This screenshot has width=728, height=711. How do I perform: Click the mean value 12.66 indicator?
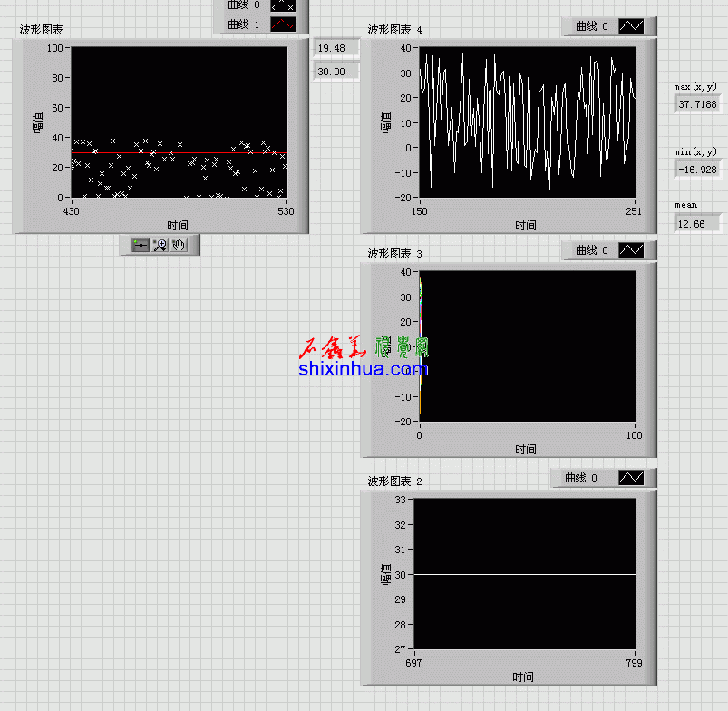(x=697, y=223)
